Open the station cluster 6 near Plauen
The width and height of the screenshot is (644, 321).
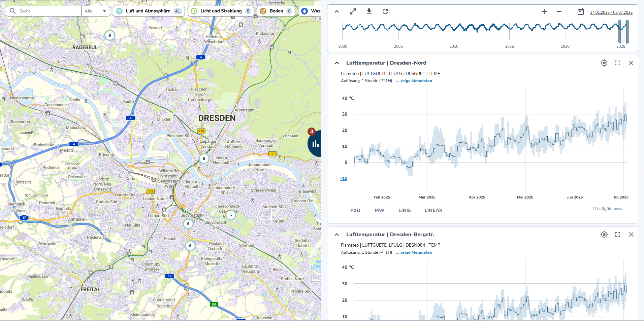click(190, 246)
